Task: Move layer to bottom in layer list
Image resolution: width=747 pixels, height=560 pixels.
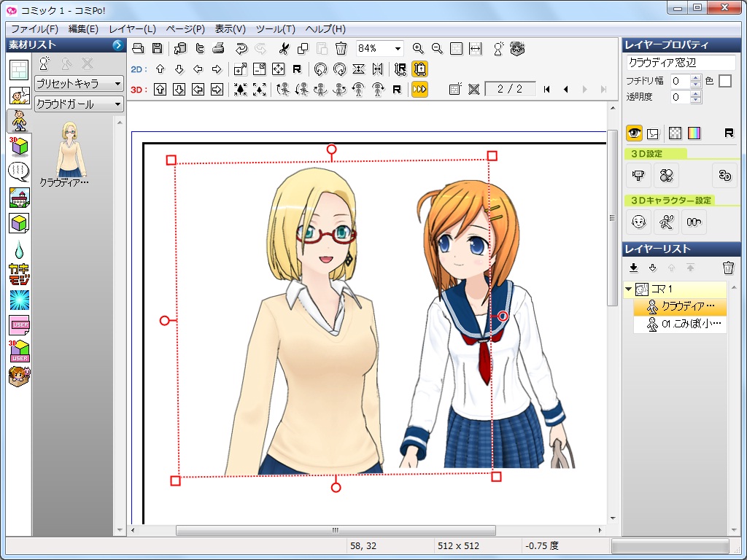Action: tap(634, 268)
